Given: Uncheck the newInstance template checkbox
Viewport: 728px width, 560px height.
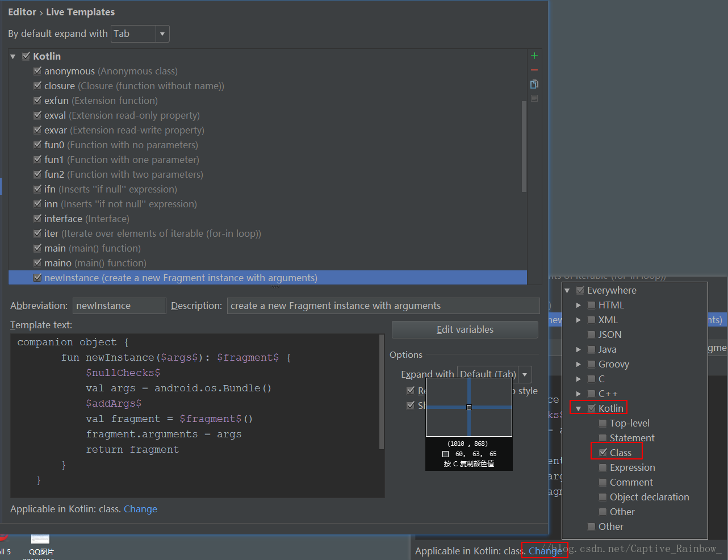Looking at the screenshot, I should coord(37,277).
